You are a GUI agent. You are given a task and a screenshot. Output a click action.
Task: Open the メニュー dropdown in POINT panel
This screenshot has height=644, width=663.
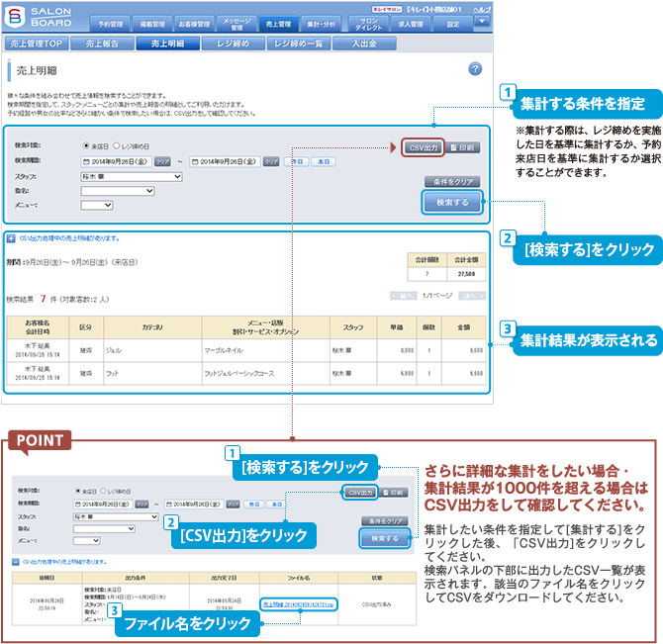click(87, 540)
